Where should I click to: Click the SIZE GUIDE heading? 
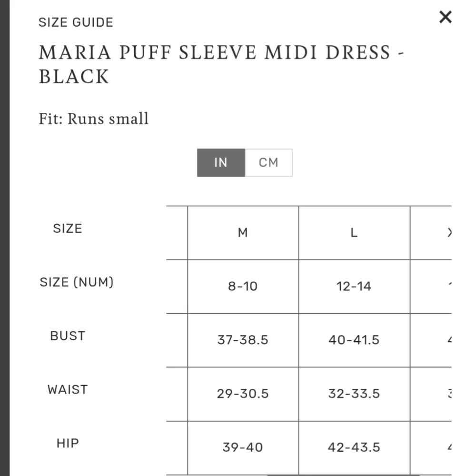(76, 22)
